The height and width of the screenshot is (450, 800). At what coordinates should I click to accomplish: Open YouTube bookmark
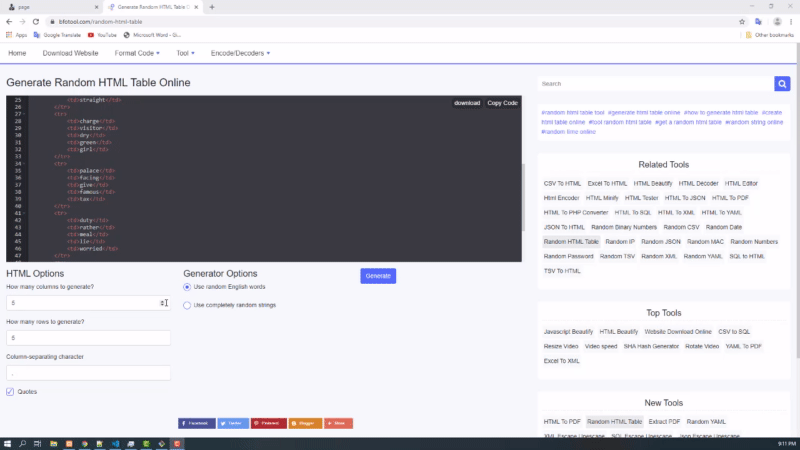point(102,35)
